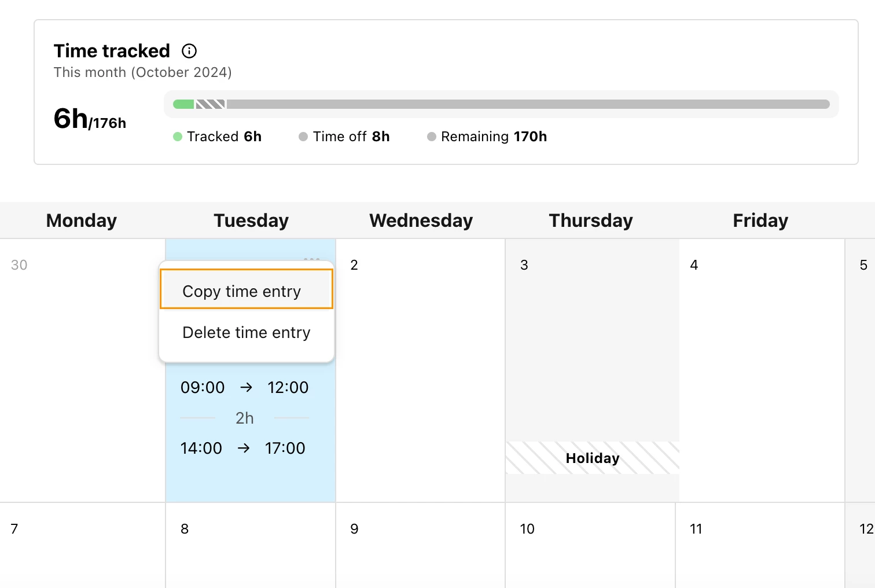This screenshot has height=588, width=875.
Task: Open Friday October 11 day cell
Action: pos(760,546)
